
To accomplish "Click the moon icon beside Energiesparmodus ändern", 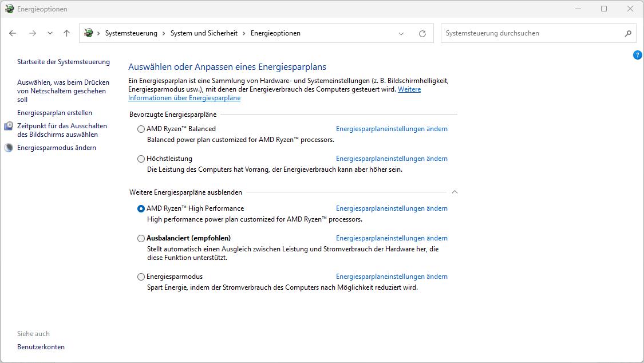I will 9,148.
